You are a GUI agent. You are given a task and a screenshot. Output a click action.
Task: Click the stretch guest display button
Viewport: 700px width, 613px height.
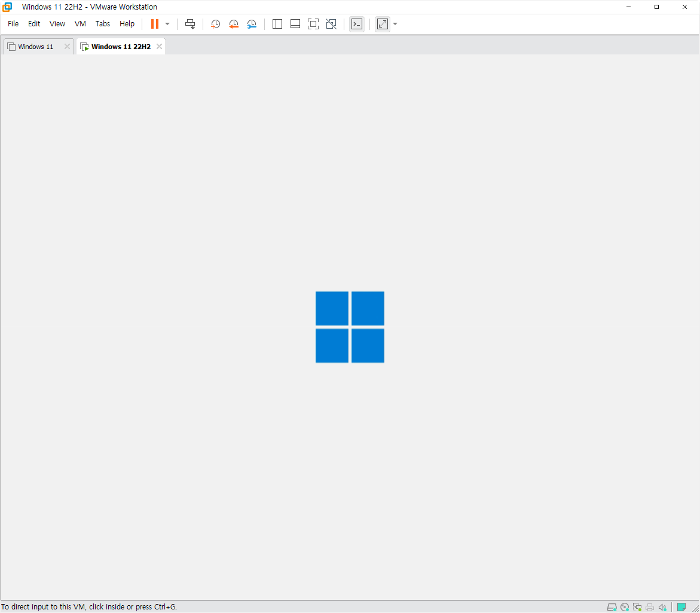(383, 24)
